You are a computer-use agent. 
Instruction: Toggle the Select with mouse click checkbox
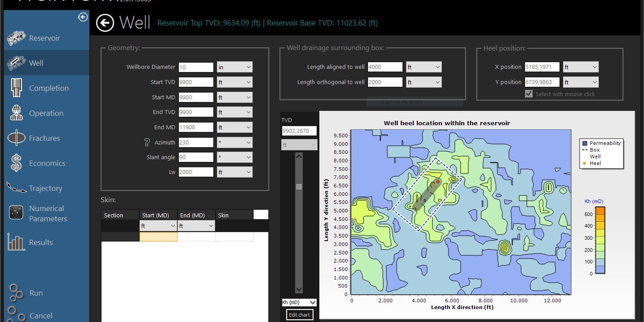pos(529,94)
